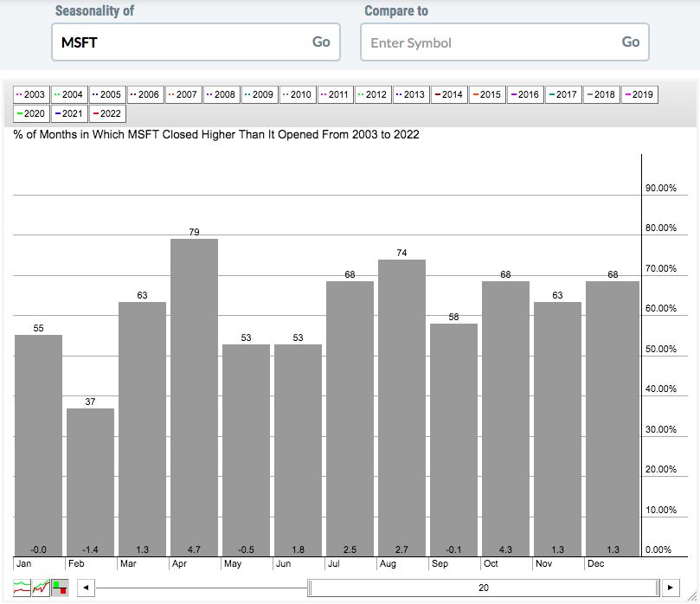
Task: Toggle the 2003 year series
Action: click(31, 94)
